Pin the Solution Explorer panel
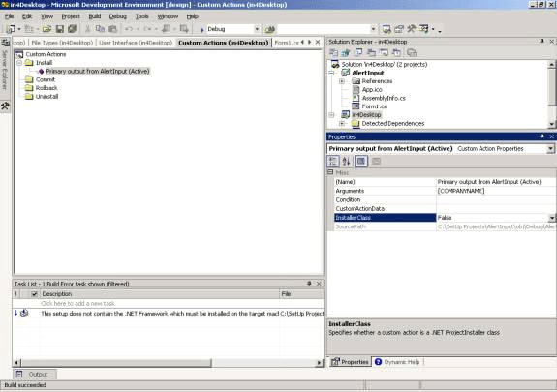 coord(542,42)
